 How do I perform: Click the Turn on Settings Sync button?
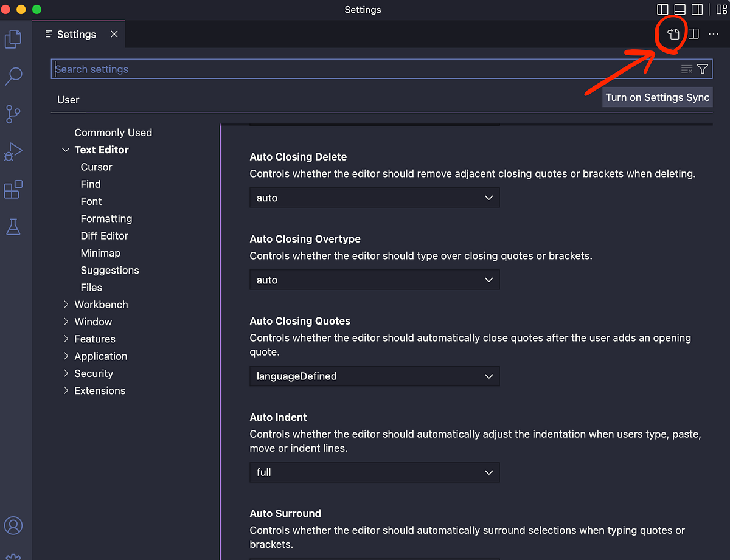pyautogui.click(x=657, y=97)
